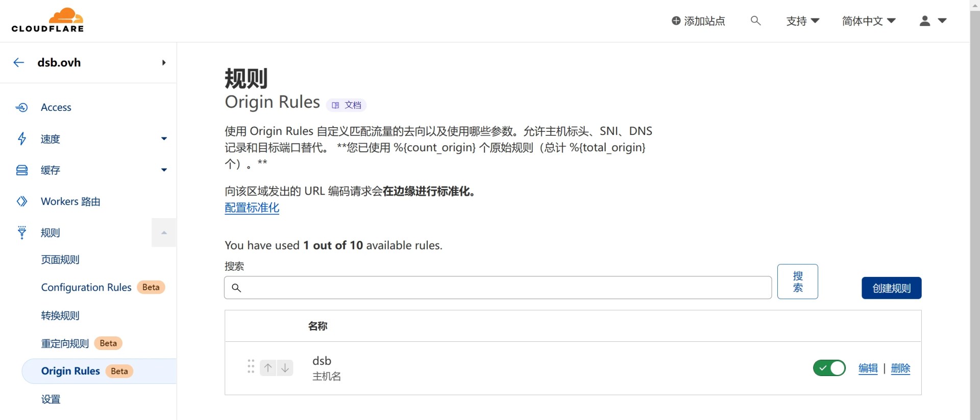
Task: Open 页面规则 in the sidebar
Action: [60, 260]
